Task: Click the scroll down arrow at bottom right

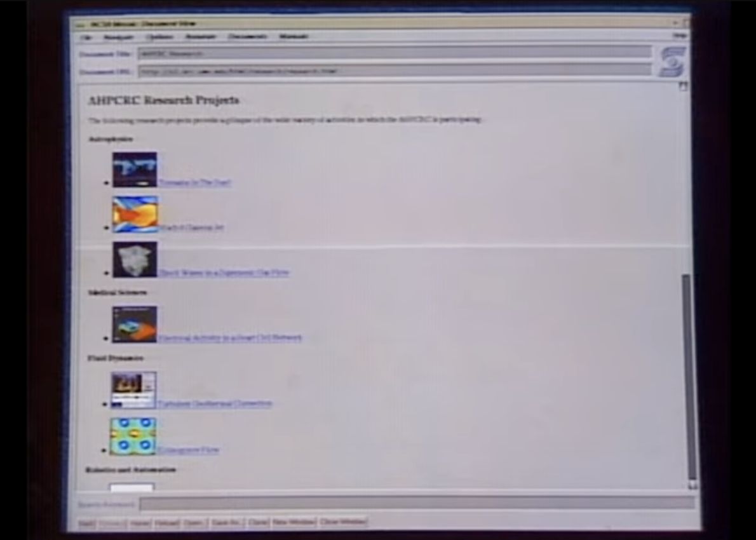Action: click(x=692, y=485)
